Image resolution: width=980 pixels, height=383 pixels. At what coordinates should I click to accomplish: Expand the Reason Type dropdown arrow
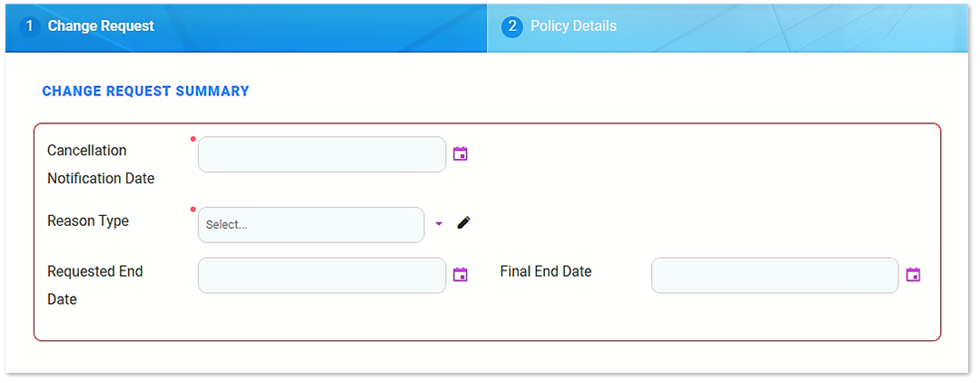tap(439, 224)
